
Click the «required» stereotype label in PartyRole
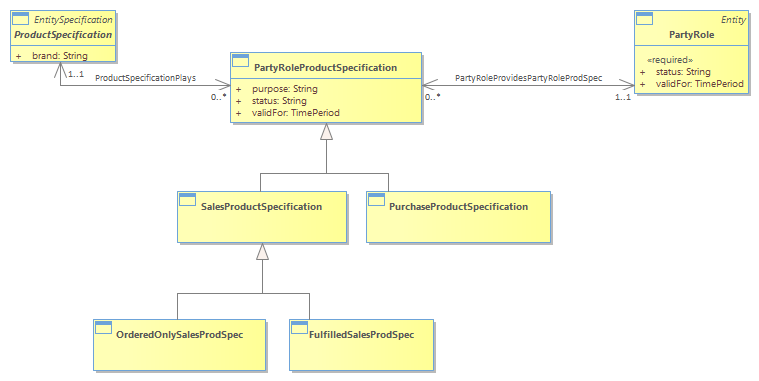(x=670, y=60)
